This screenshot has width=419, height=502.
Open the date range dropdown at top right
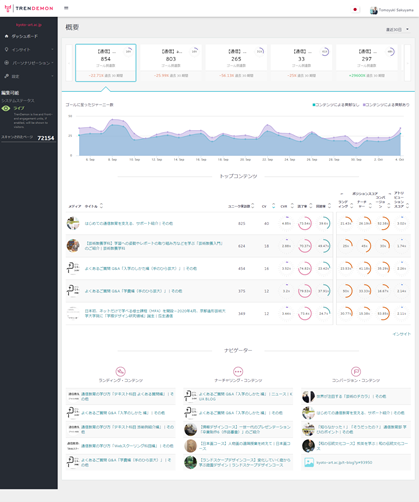pyautogui.click(x=398, y=30)
